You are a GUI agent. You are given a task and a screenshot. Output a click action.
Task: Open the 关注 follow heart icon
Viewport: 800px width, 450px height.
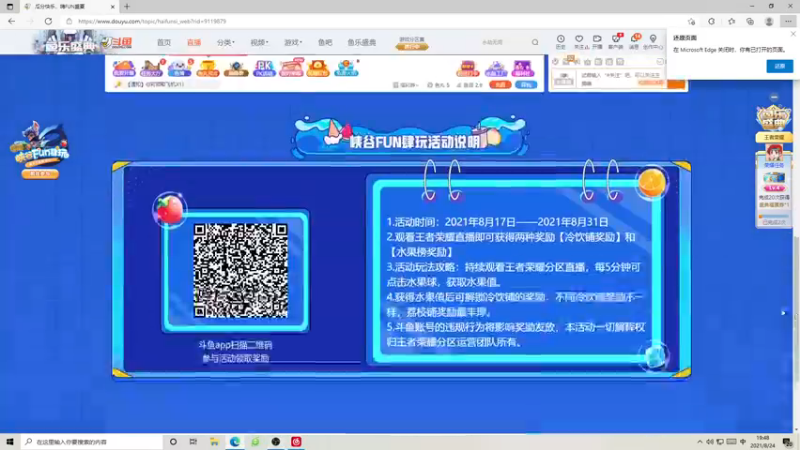pyautogui.click(x=579, y=41)
